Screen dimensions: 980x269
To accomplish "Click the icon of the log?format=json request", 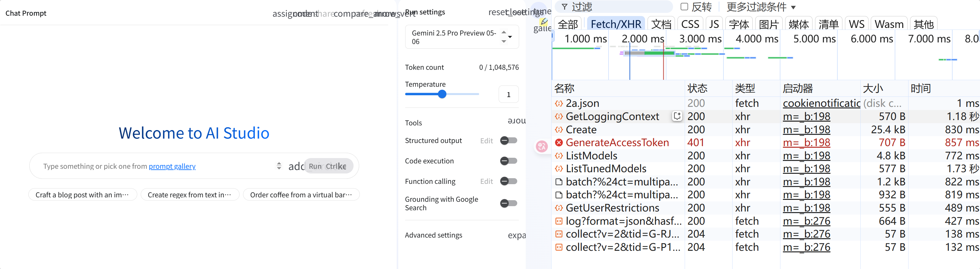I will [x=558, y=221].
